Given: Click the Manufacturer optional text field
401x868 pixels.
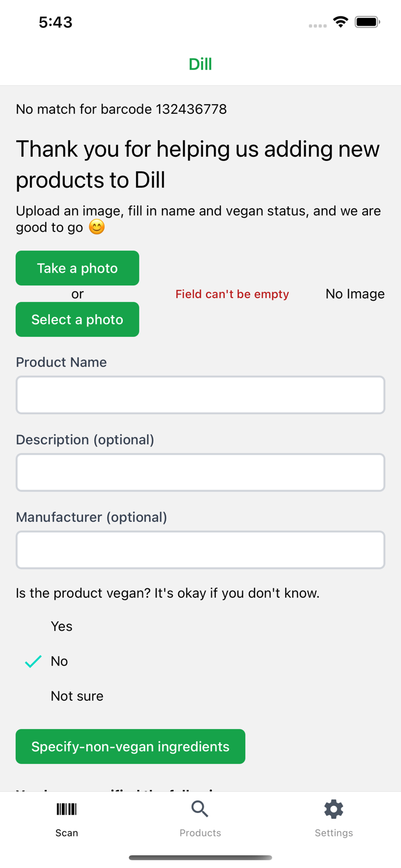Looking at the screenshot, I should point(200,550).
